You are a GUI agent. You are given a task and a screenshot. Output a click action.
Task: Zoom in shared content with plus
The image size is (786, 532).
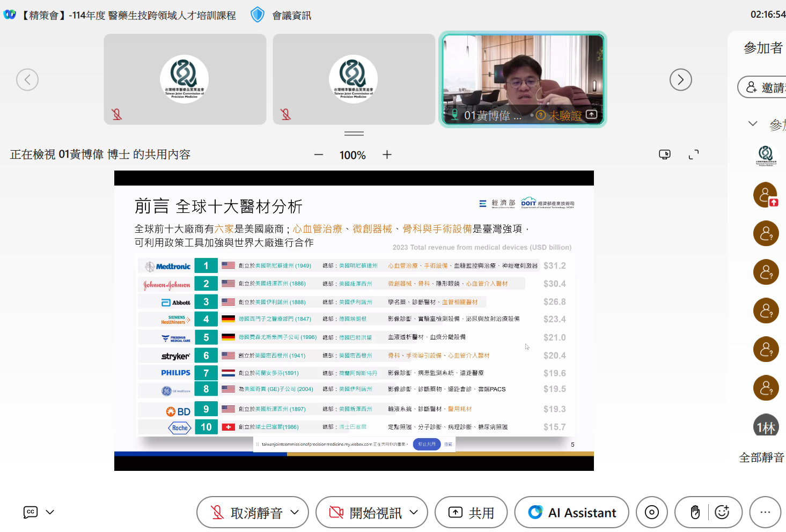[387, 154]
